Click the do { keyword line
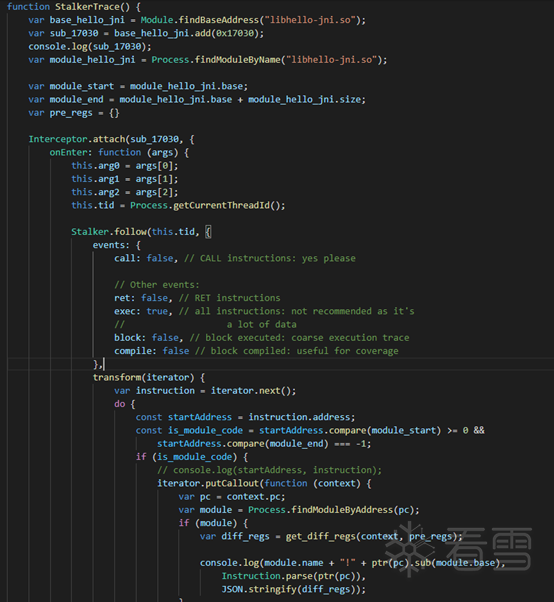554x602 pixels. pos(124,404)
